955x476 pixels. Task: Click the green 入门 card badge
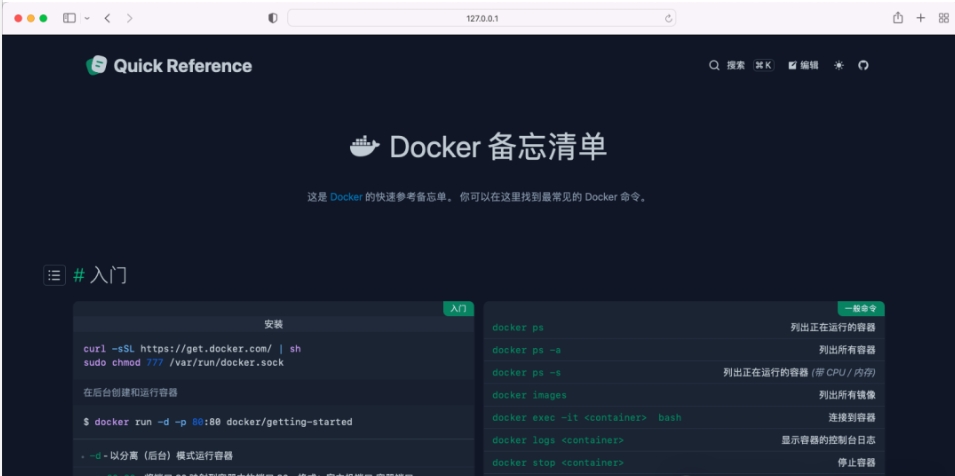458,309
